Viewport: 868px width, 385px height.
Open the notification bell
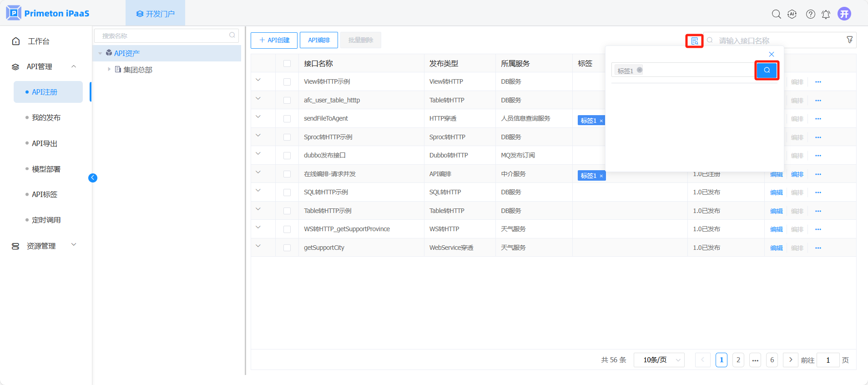(826, 14)
